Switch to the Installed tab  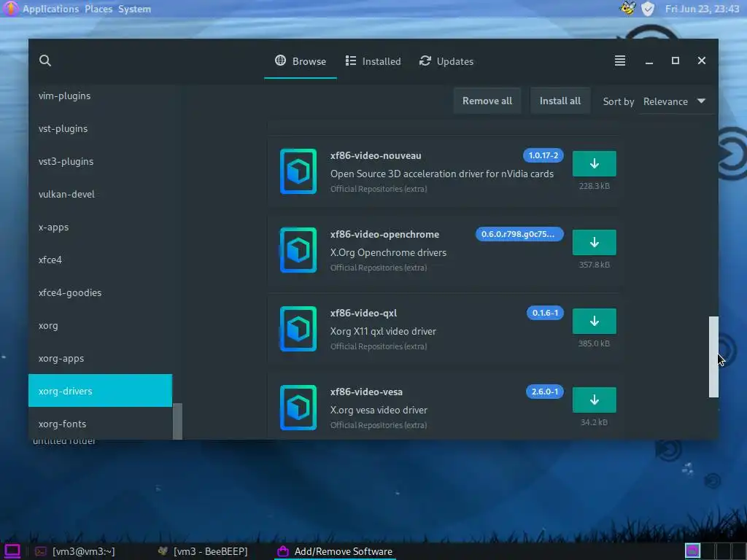pos(373,61)
